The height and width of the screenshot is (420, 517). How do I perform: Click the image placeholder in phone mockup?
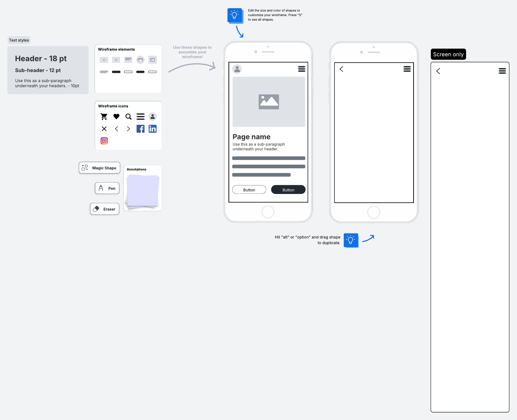(269, 102)
